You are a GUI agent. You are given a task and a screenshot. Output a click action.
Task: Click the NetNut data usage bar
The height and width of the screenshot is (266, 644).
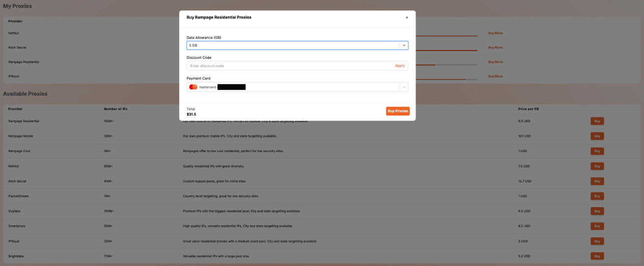447,36
